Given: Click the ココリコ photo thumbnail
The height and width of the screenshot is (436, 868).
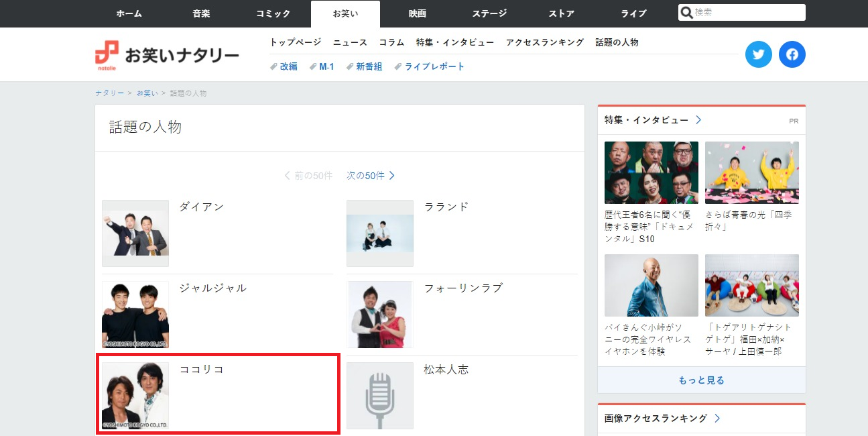Looking at the screenshot, I should coord(135,396).
